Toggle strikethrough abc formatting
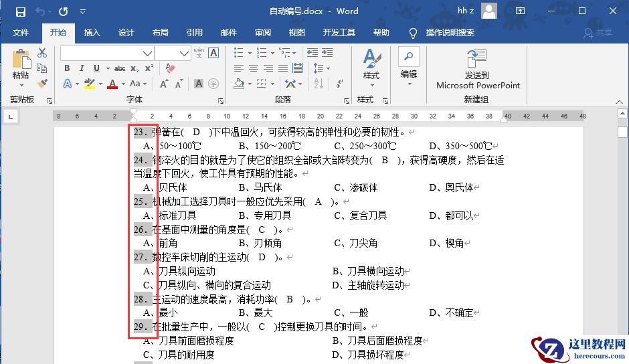 (120, 69)
